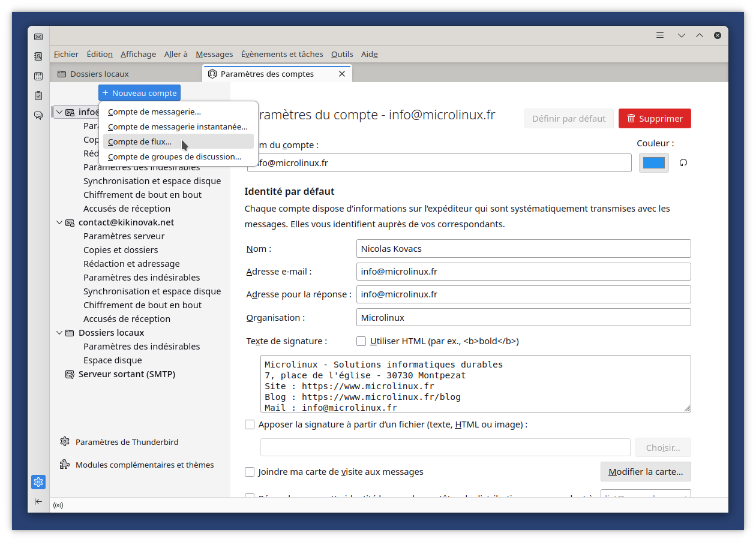Viewport: 756px width, 542px height.
Task: Open the Chat space icon
Action: pyautogui.click(x=38, y=115)
